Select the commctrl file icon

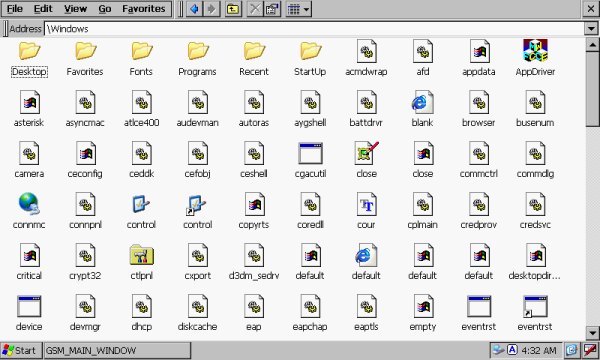(479, 153)
